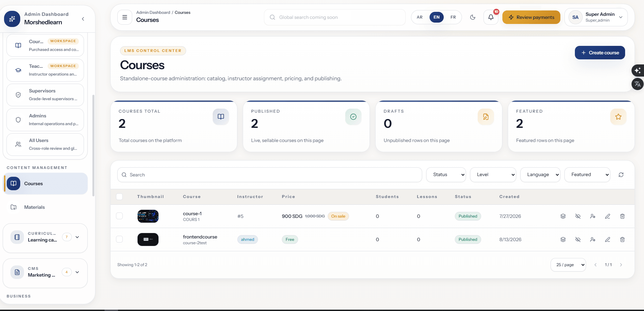Go to next page arrow
Viewport: 644px width, 311px height.
tap(621, 265)
